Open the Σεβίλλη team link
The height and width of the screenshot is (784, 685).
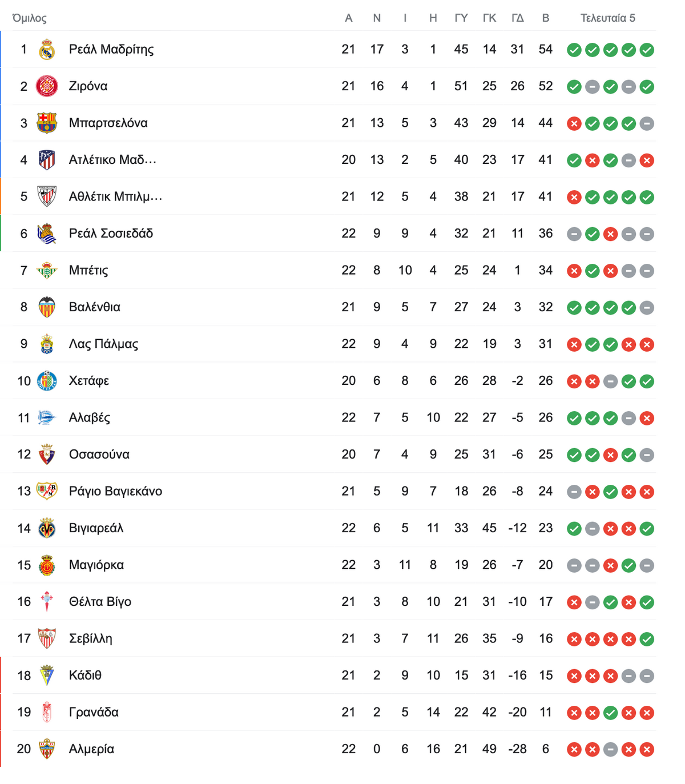pos(90,638)
